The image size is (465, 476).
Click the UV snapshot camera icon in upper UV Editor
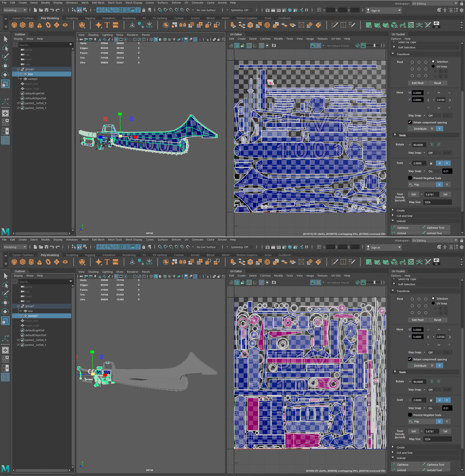[x=274, y=46]
